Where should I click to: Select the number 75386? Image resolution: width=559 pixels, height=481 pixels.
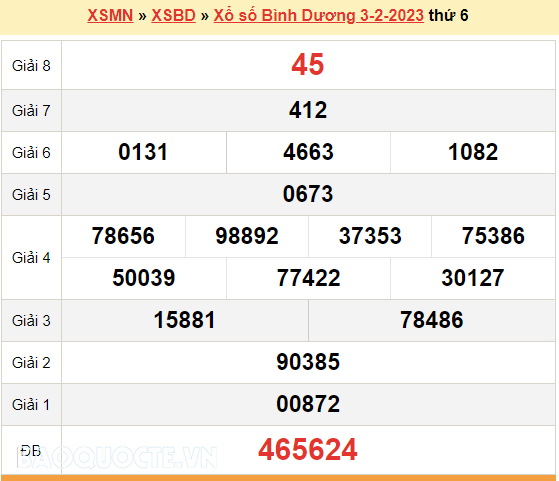493,236
